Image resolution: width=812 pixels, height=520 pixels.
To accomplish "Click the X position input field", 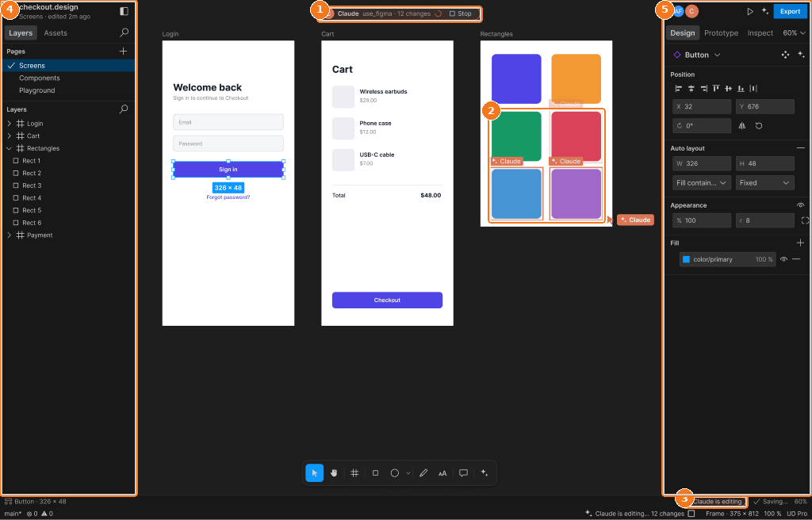I will click(702, 107).
